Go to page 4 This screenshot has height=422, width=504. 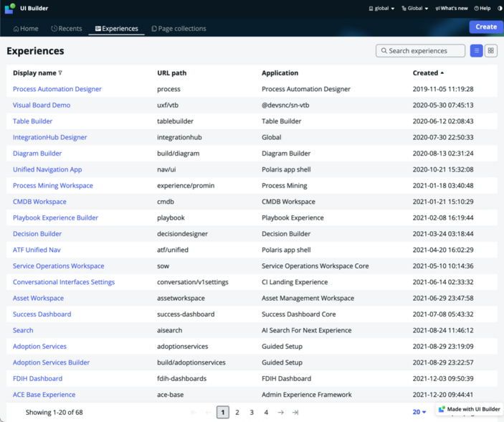(266, 413)
